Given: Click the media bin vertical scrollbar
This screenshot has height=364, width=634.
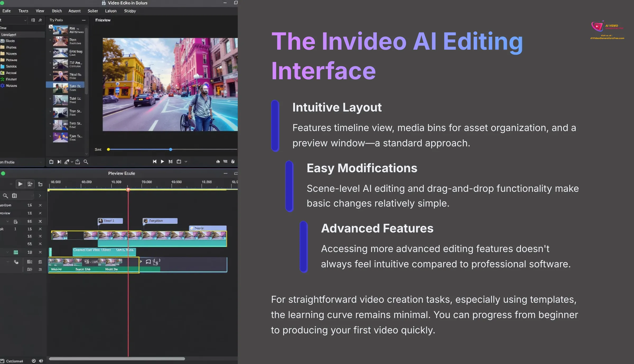Looking at the screenshot, I should pyautogui.click(x=86, y=61).
